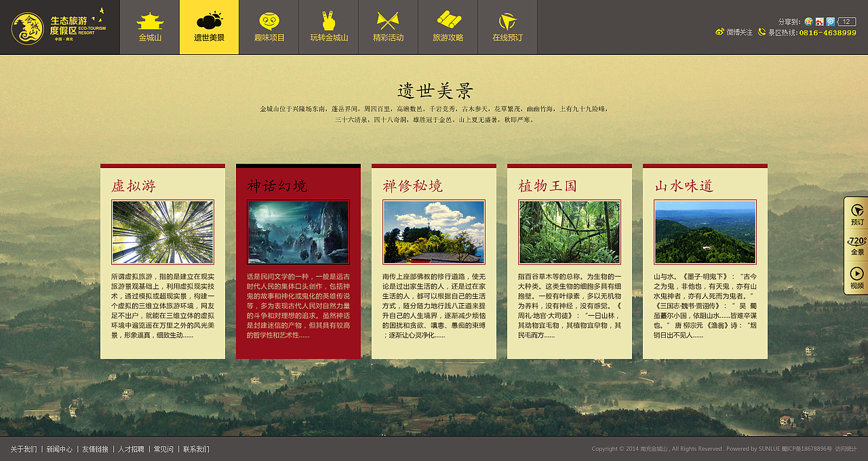Click the share counter showing 12

[848, 22]
